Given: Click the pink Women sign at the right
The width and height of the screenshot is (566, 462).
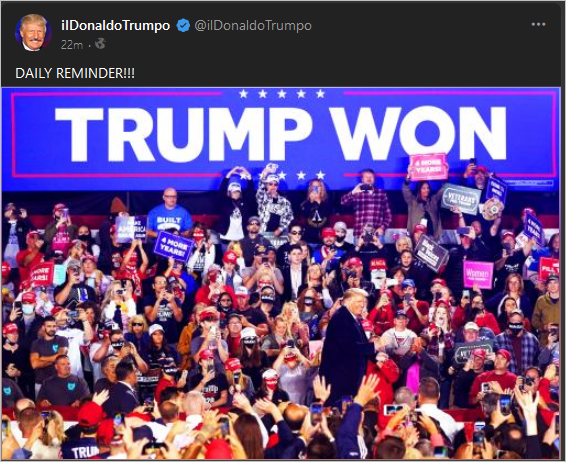Looking at the screenshot, I should pos(478,274).
